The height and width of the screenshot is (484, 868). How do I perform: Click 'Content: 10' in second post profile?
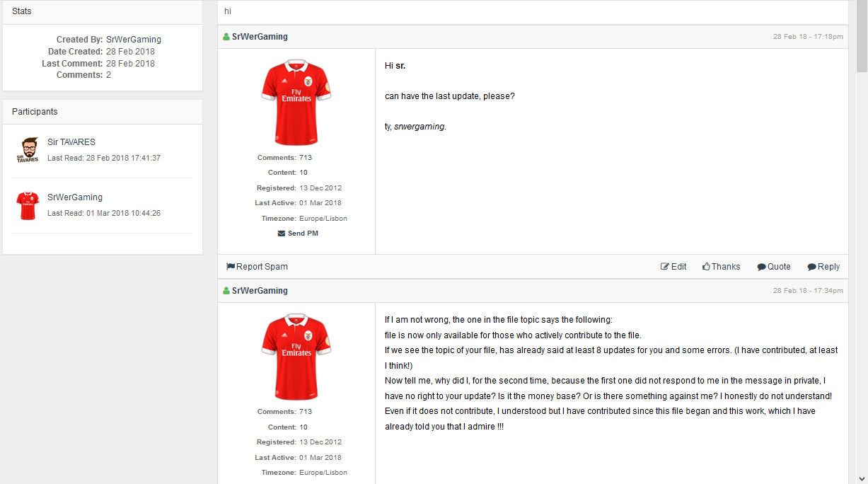click(288, 427)
